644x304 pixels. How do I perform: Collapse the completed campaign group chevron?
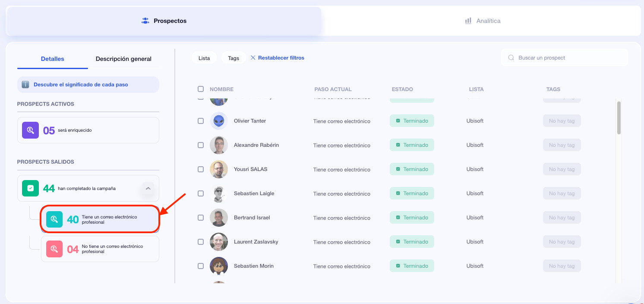148,188
